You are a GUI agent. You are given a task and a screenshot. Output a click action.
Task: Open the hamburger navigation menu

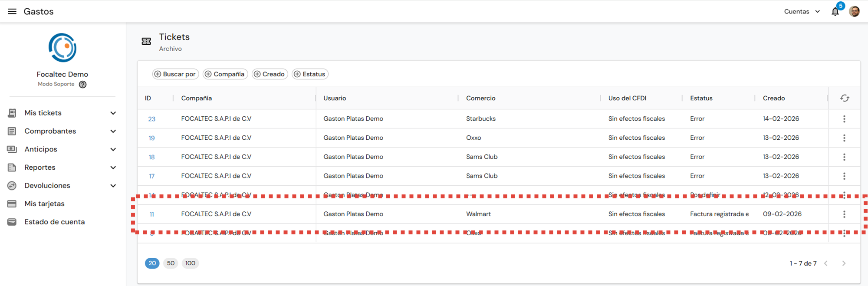[x=12, y=11]
